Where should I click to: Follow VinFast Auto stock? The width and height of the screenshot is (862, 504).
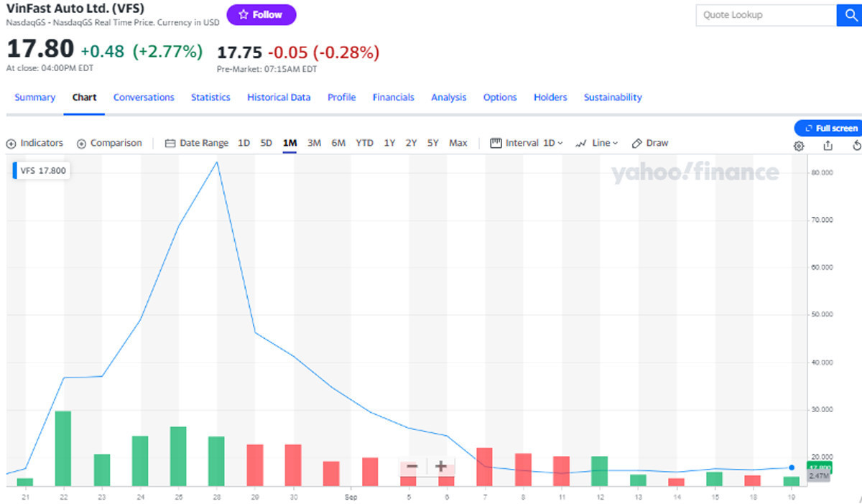click(261, 14)
